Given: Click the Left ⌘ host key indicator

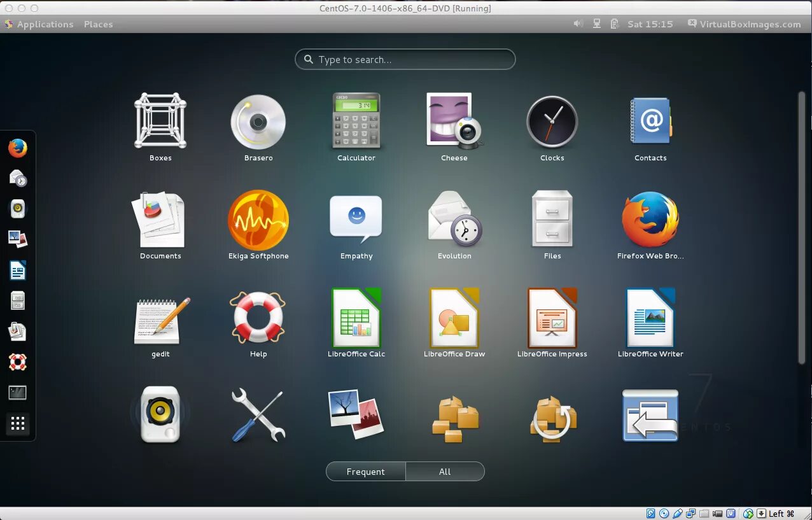Looking at the screenshot, I should pos(781,514).
